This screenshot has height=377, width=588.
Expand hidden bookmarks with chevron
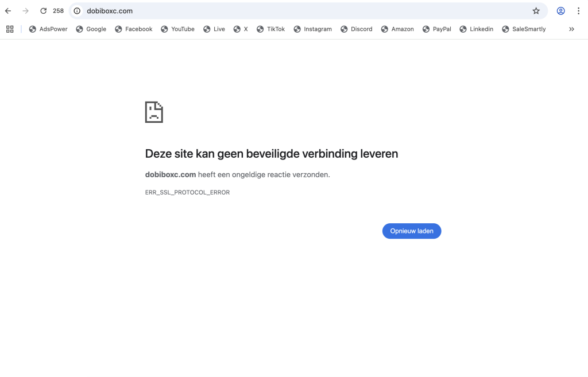(571, 29)
